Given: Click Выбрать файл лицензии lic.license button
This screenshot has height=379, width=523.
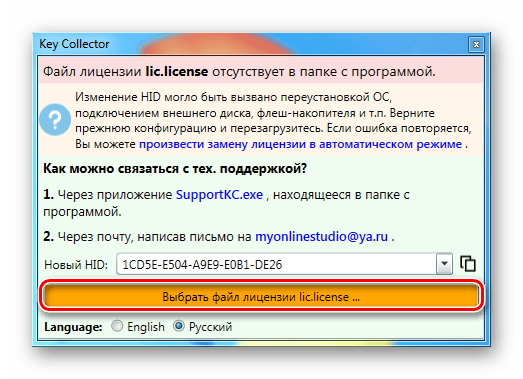Looking at the screenshot, I should tap(261, 296).
